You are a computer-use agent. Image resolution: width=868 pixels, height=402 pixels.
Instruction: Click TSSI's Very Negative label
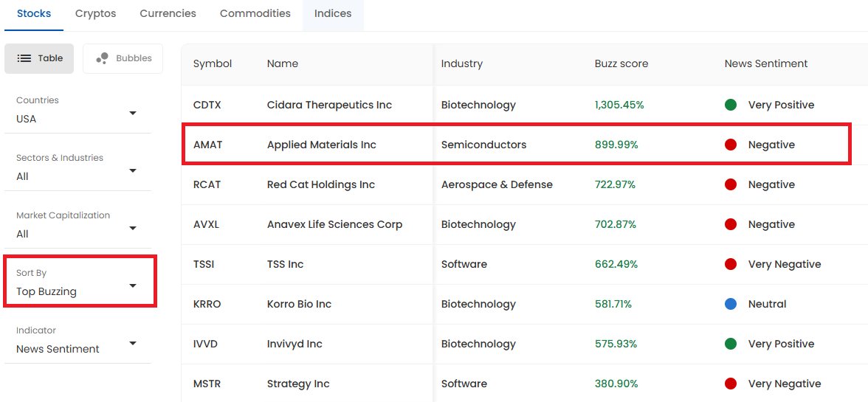(x=785, y=264)
